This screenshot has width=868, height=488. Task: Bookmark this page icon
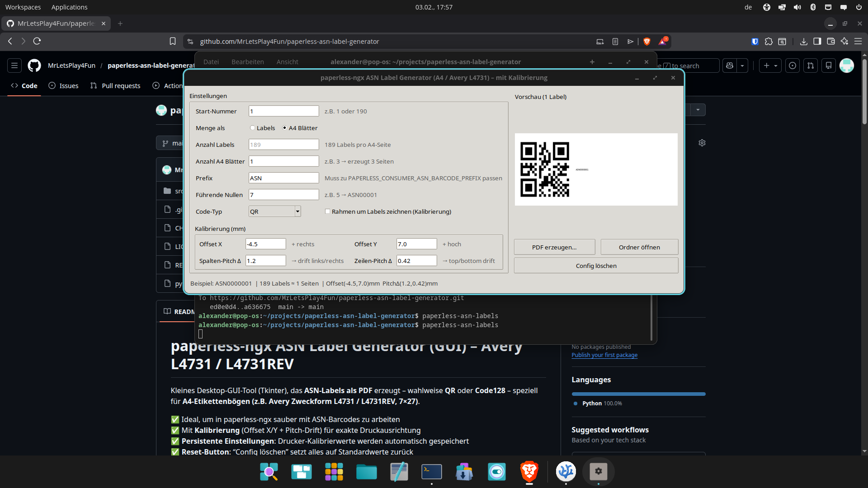172,41
